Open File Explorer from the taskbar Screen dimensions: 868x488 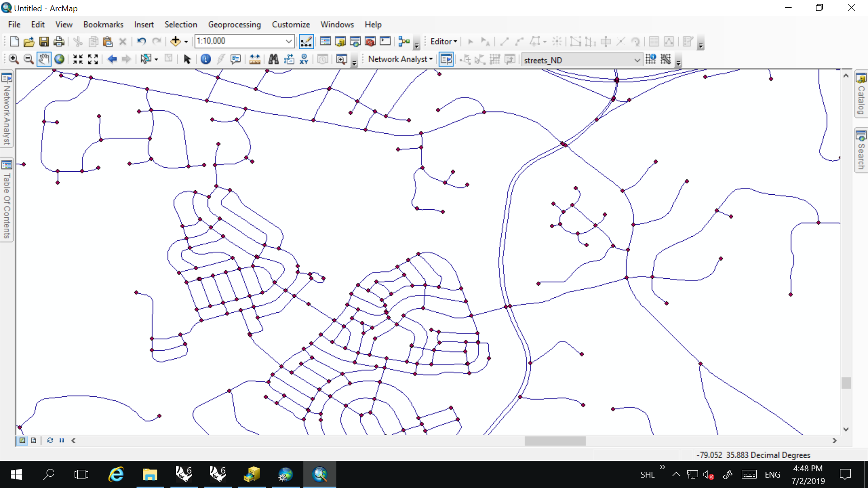(150, 474)
